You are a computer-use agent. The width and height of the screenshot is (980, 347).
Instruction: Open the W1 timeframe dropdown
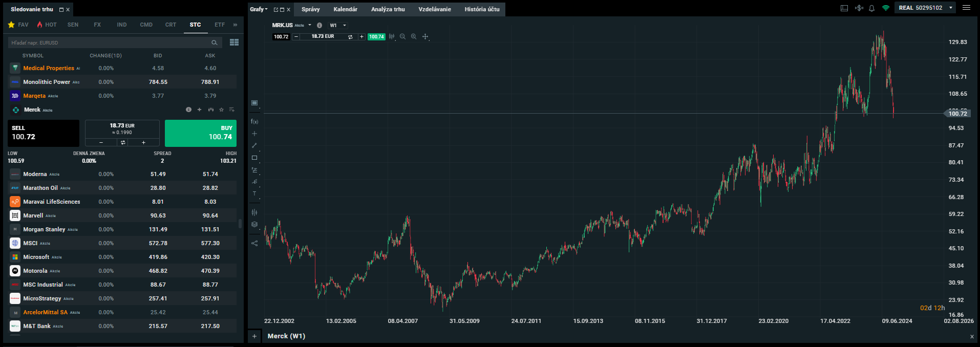338,26
